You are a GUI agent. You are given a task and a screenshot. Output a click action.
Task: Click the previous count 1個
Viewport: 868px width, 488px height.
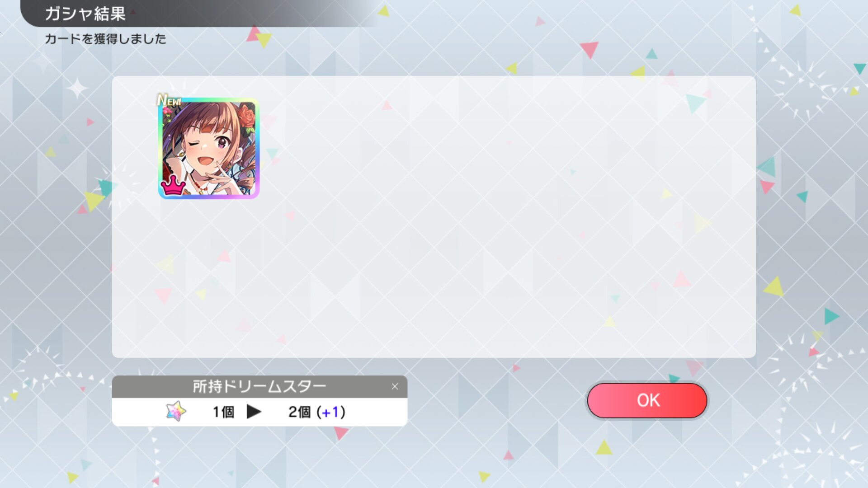point(223,412)
